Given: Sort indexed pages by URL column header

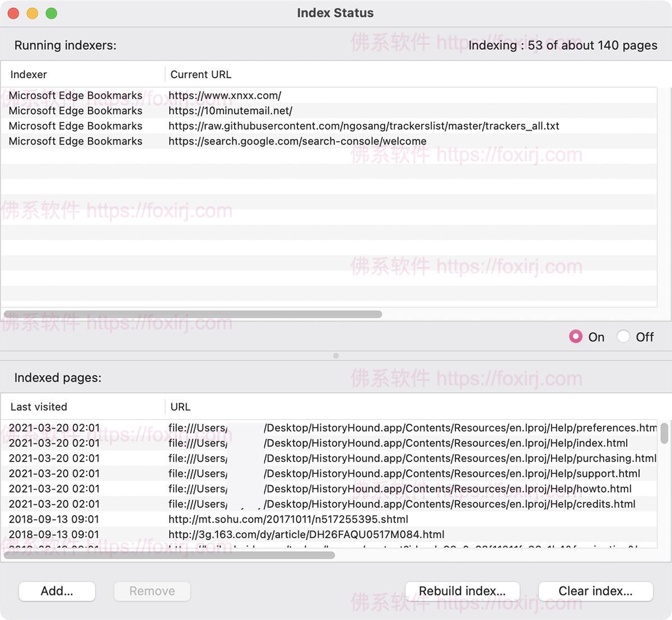Looking at the screenshot, I should 180,407.
